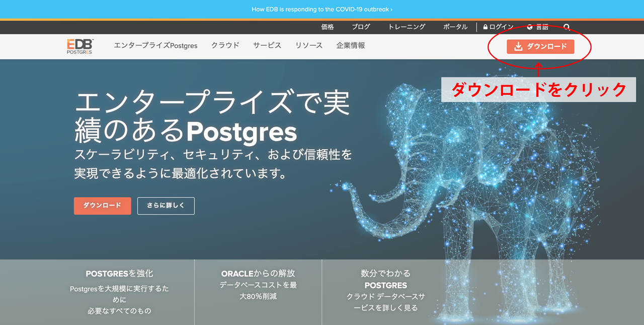This screenshot has height=325, width=644.
Task: Click the EDB Postgres logo
Action: click(x=80, y=46)
